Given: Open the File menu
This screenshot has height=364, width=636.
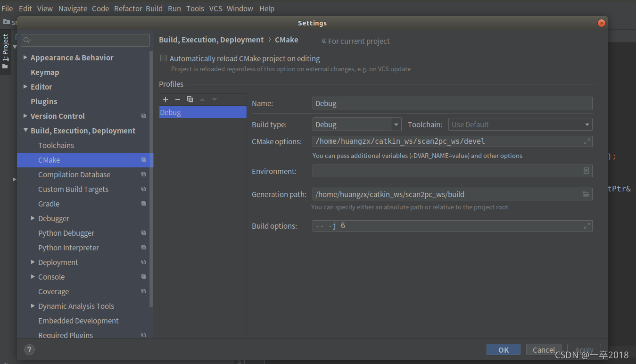Looking at the screenshot, I should [7, 8].
